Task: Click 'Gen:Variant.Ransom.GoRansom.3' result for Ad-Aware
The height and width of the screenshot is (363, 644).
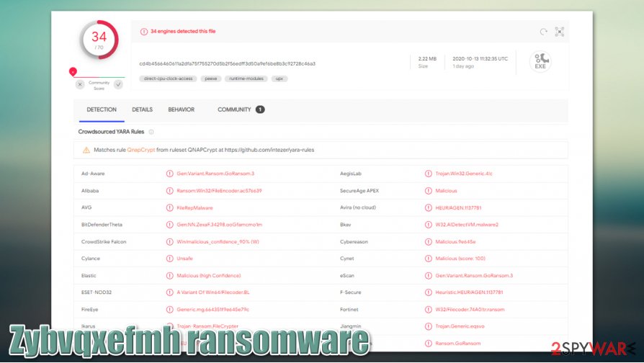Action: click(x=215, y=174)
